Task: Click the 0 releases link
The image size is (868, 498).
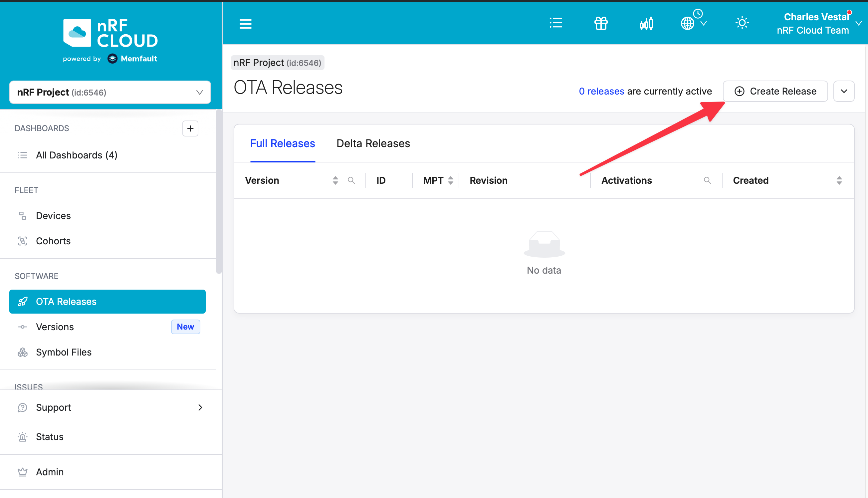Action: click(601, 91)
